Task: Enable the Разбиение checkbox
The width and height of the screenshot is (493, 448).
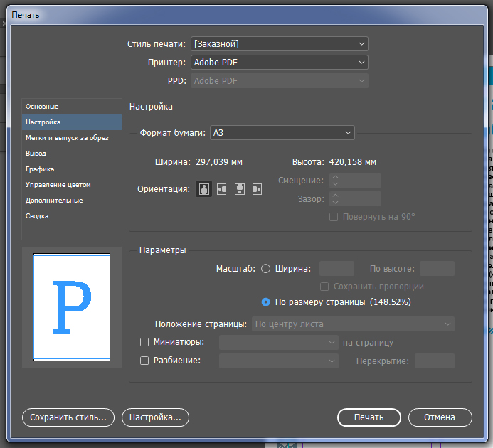Action: (x=144, y=361)
